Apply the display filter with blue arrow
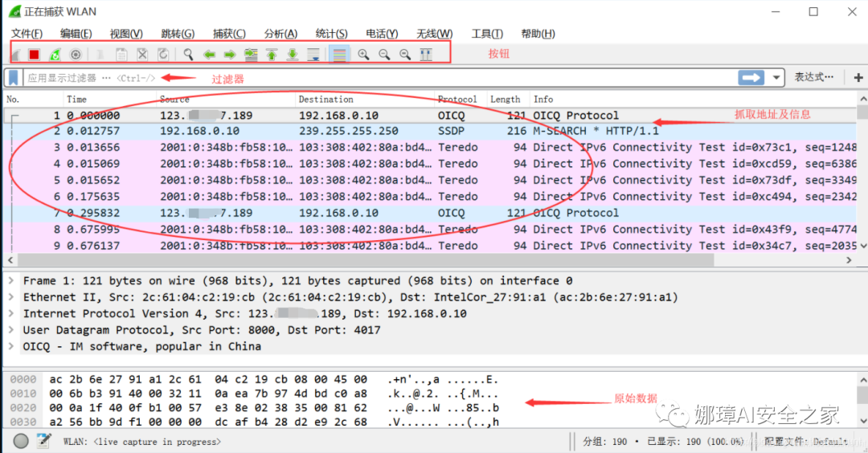 751,77
